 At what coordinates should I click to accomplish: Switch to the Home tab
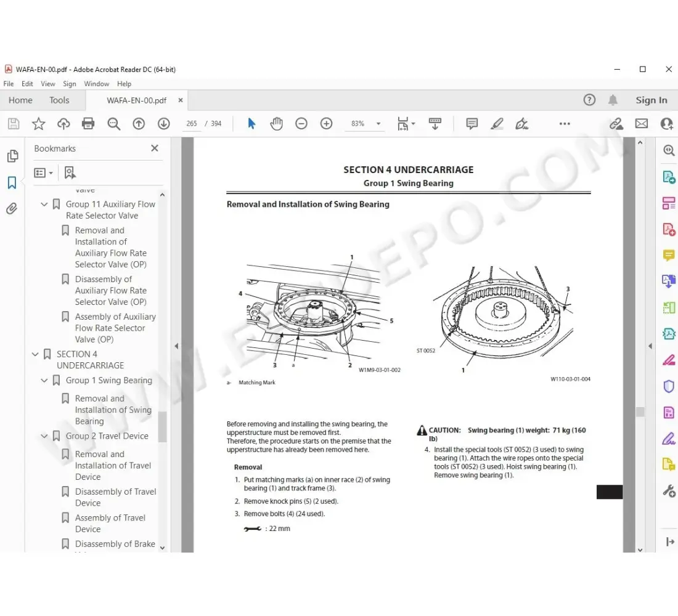[x=20, y=100]
